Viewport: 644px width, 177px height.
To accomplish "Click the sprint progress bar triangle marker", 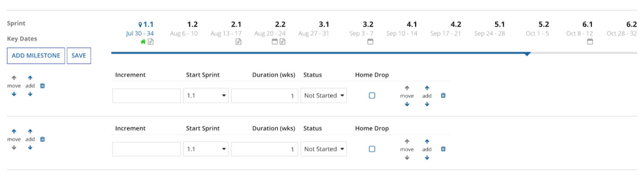I will point(527,54).
